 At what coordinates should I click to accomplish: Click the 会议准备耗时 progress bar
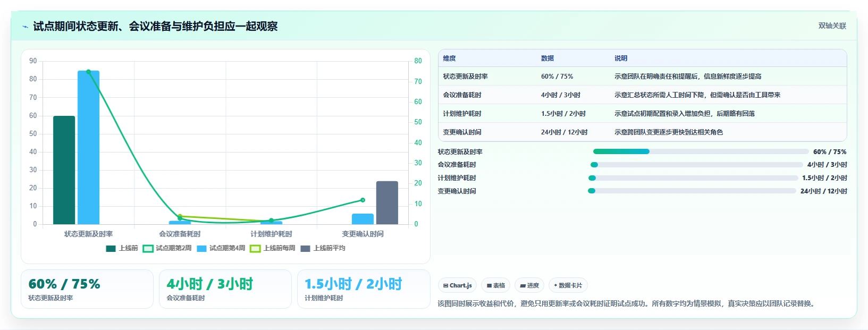[x=696, y=165]
